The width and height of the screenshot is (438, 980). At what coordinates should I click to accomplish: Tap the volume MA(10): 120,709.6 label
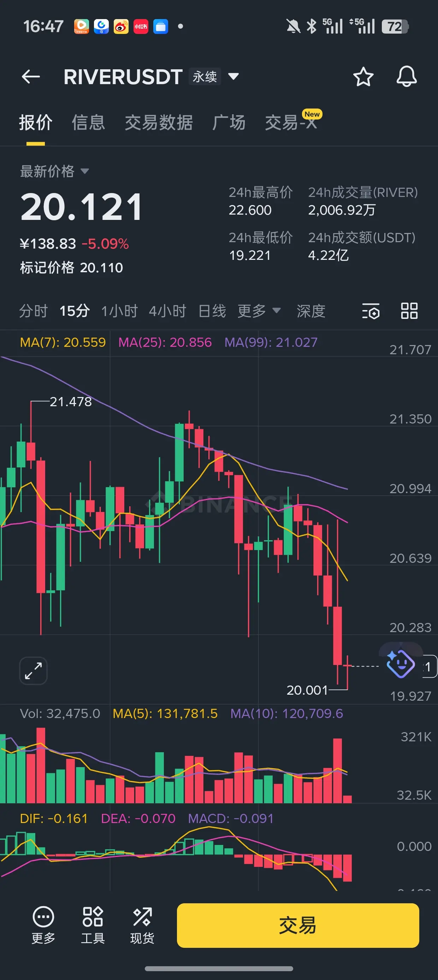pos(287,713)
